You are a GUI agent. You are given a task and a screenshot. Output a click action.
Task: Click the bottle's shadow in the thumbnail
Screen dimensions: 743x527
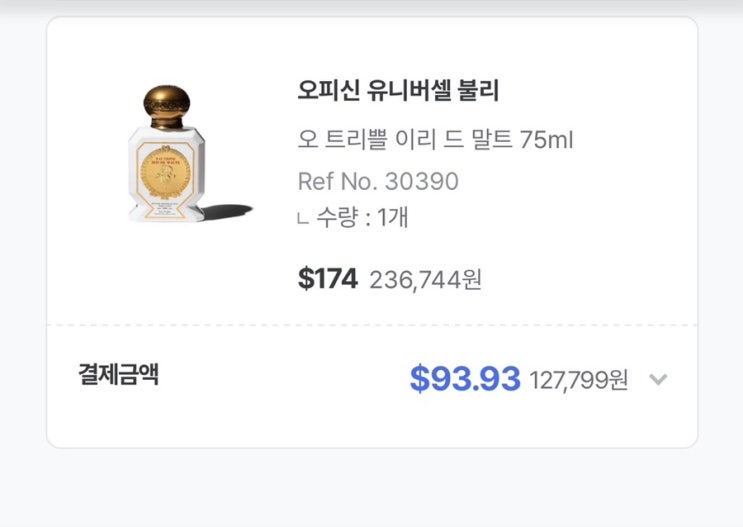click(x=227, y=212)
